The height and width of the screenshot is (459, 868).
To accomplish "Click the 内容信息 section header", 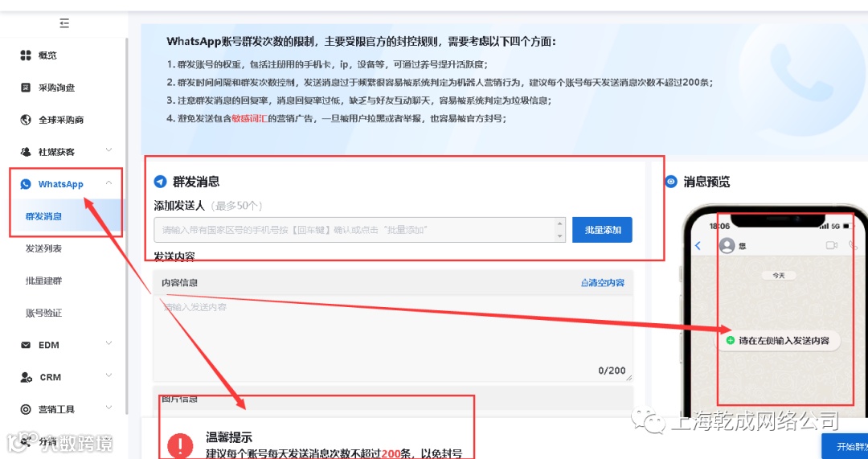I will point(392,282).
